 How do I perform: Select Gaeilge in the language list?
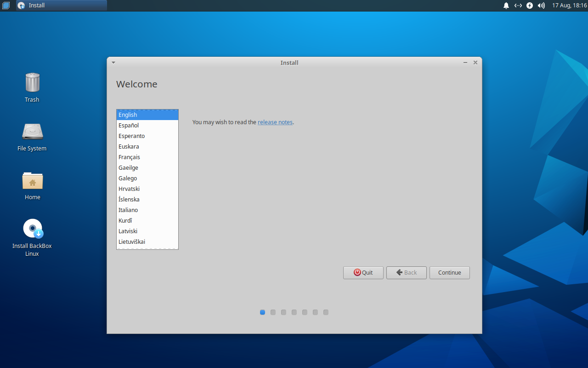coord(147,168)
